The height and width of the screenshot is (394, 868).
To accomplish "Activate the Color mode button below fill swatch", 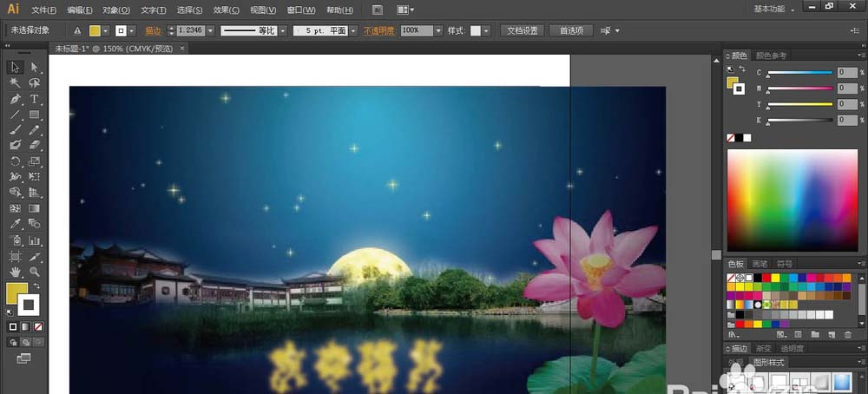I will tap(13, 327).
